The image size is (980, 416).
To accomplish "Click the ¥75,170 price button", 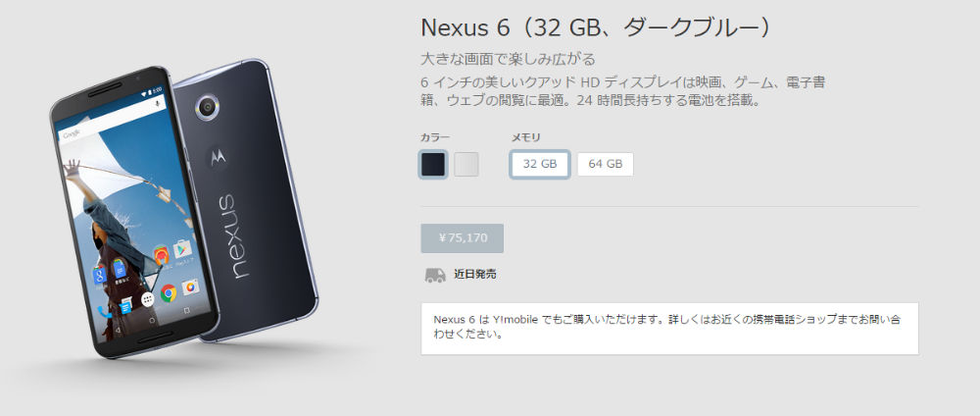I will (462, 238).
